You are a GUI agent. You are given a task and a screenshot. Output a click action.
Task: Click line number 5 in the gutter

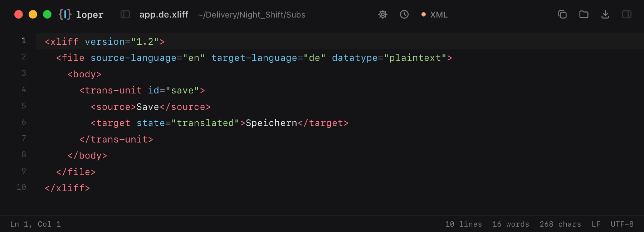(x=24, y=106)
